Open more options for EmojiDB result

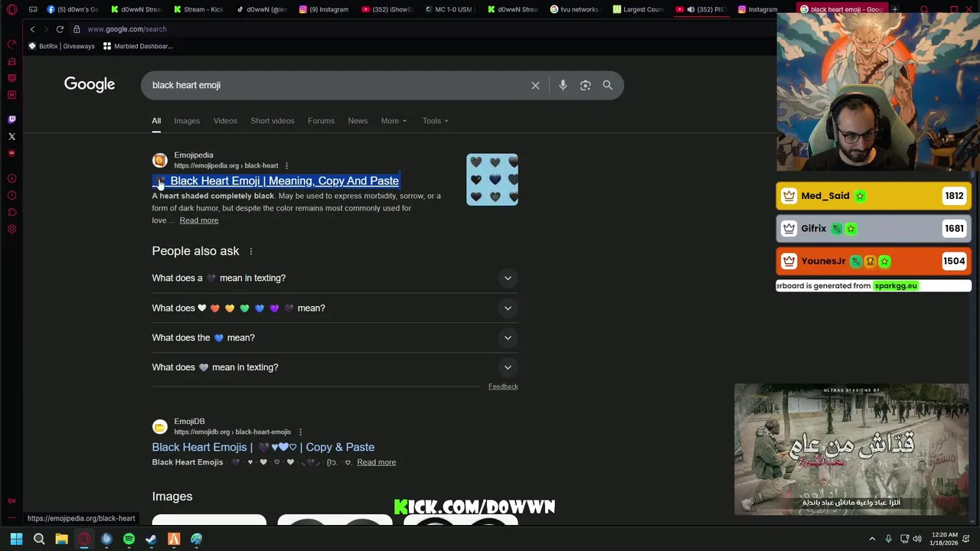pos(299,432)
